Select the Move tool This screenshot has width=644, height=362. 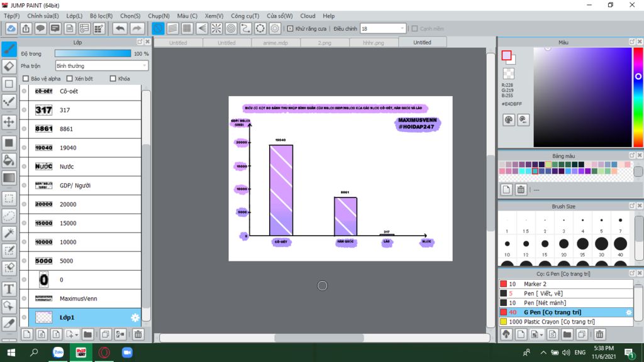point(9,122)
